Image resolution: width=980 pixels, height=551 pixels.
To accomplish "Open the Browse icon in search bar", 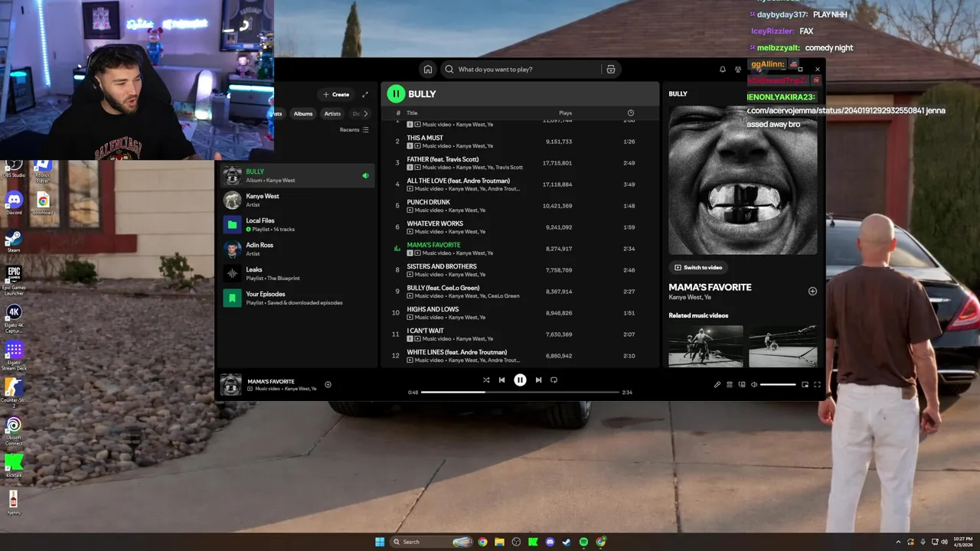I will point(610,70).
